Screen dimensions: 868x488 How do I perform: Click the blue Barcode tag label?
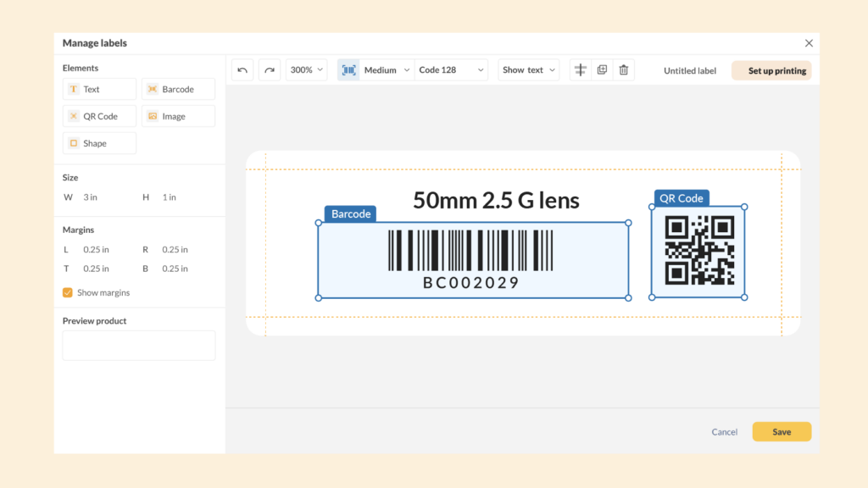(351, 214)
